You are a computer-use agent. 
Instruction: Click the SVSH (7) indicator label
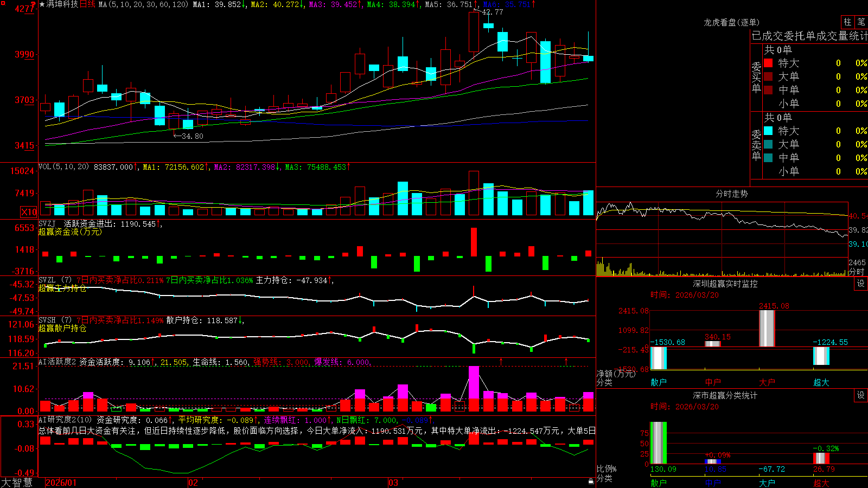(55, 320)
